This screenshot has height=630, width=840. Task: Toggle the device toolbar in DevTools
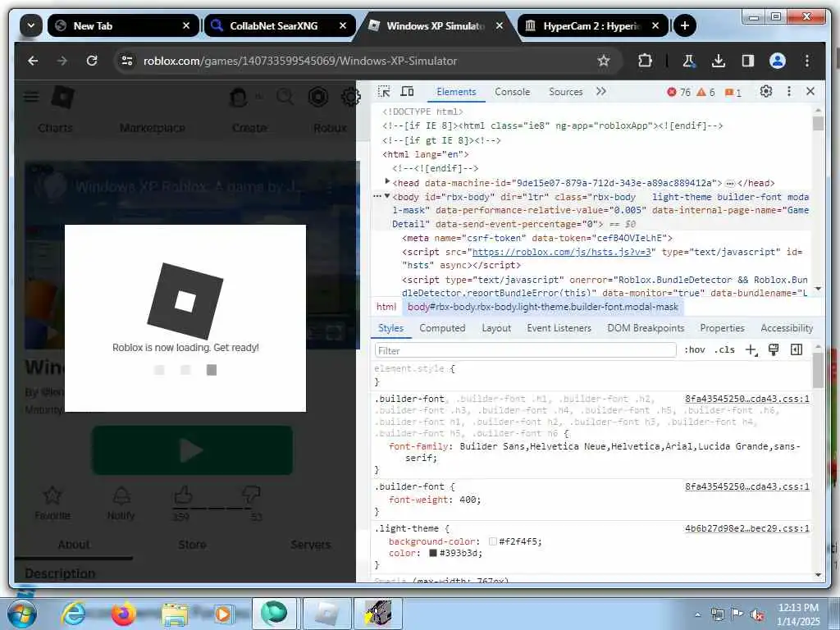click(x=407, y=92)
